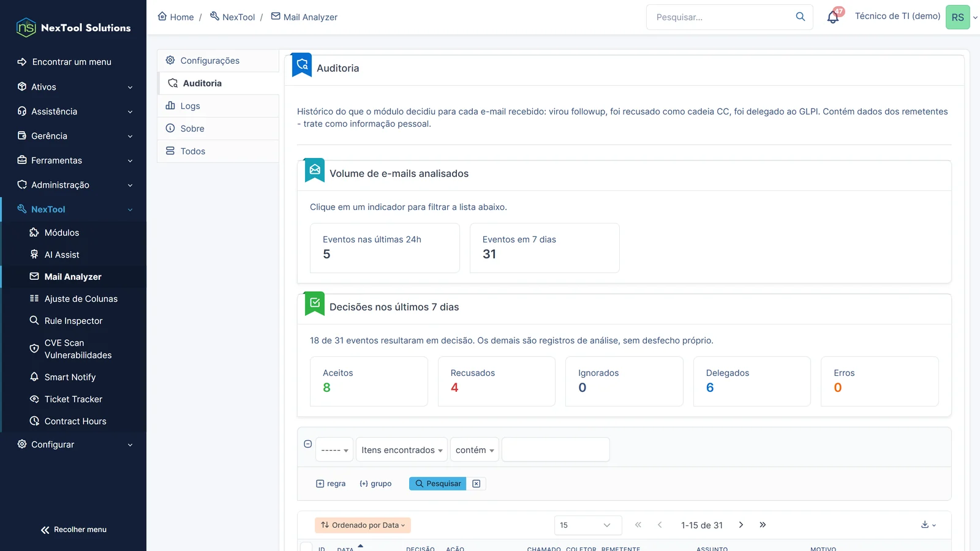The image size is (980, 551).
Task: Expand the Ferramentas menu
Action: (x=73, y=160)
